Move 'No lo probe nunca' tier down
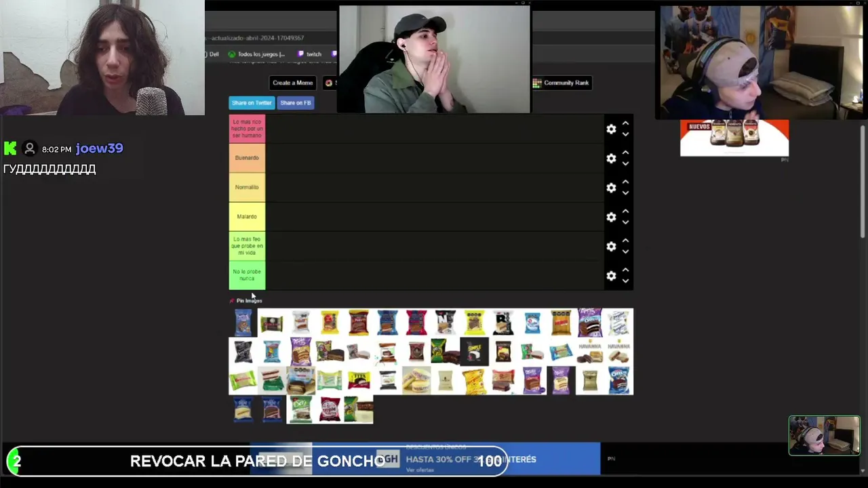 625,281
